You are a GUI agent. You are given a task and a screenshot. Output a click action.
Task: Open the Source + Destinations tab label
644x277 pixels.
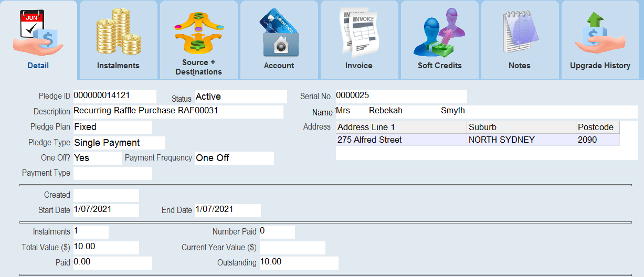coord(198,67)
